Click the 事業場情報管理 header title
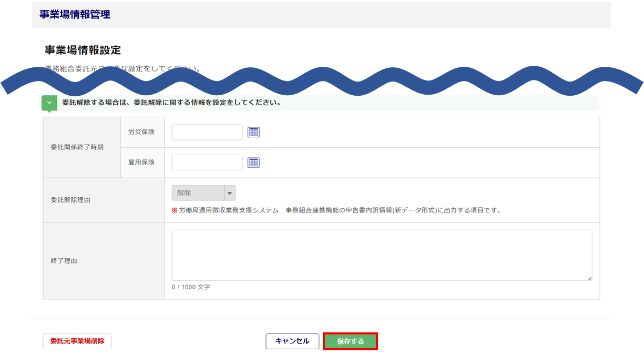The image size is (644, 355). [x=75, y=15]
